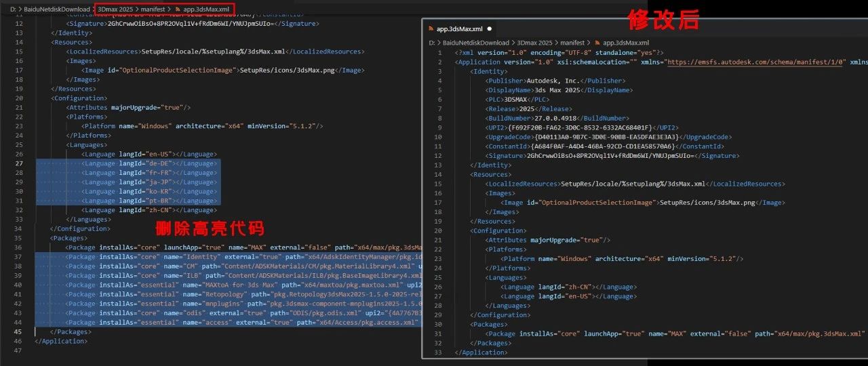Open app.3dsMax.xml breadcrumb in the left editor

tap(208, 9)
